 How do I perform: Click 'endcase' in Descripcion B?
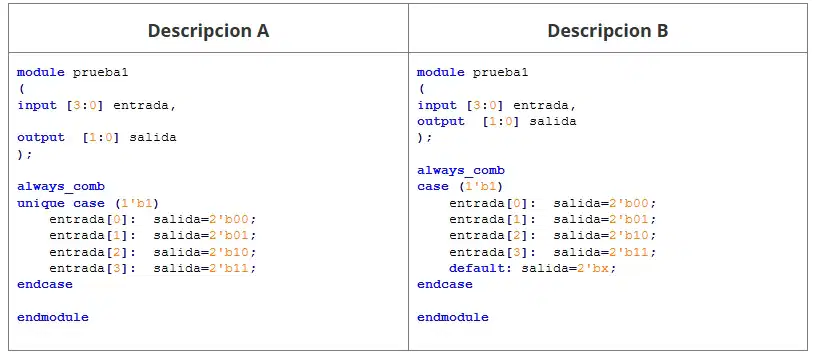pos(445,285)
